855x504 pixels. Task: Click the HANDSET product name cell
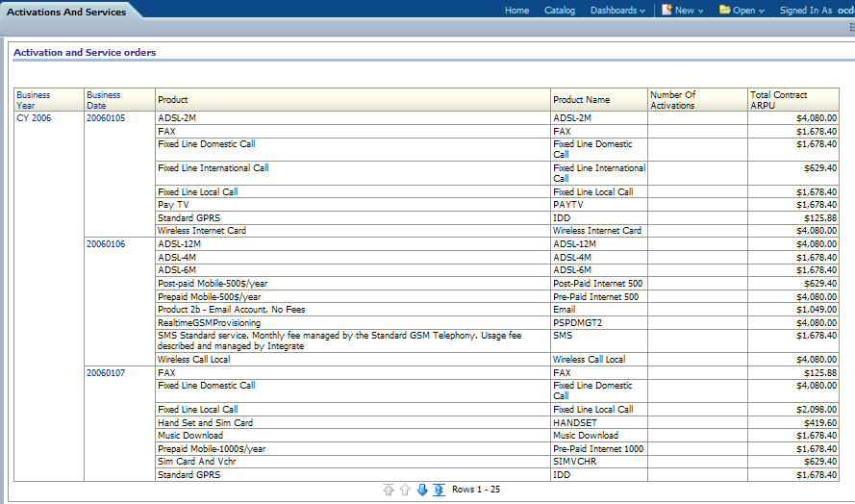point(599,423)
